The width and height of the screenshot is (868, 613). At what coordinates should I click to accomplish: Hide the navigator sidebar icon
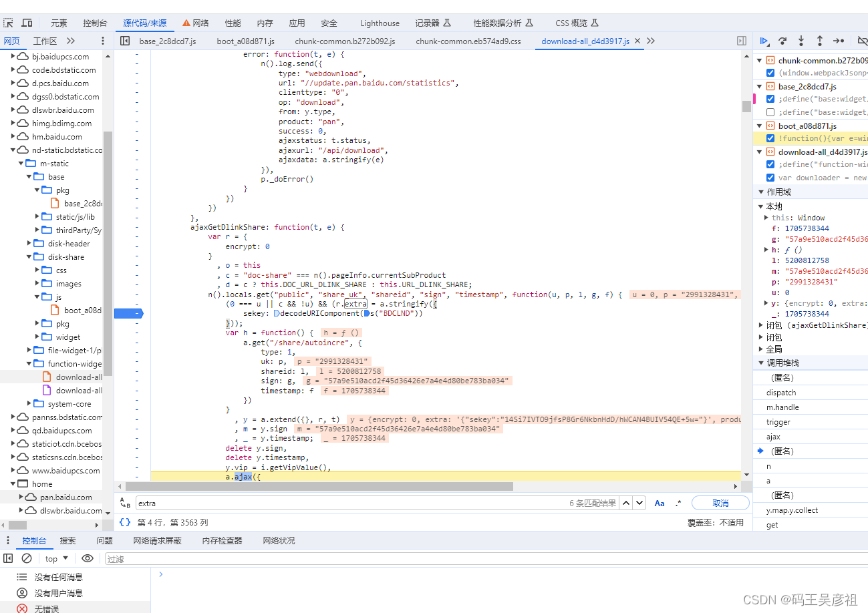pos(125,41)
